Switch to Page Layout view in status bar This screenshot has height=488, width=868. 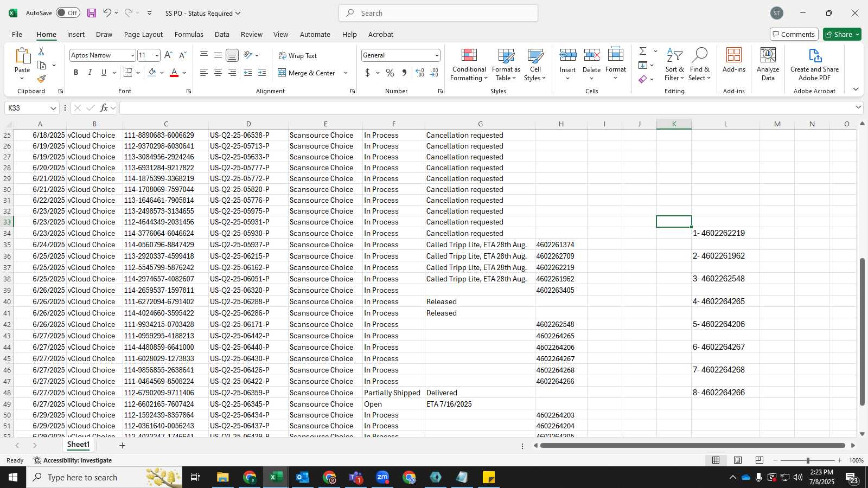click(x=737, y=460)
